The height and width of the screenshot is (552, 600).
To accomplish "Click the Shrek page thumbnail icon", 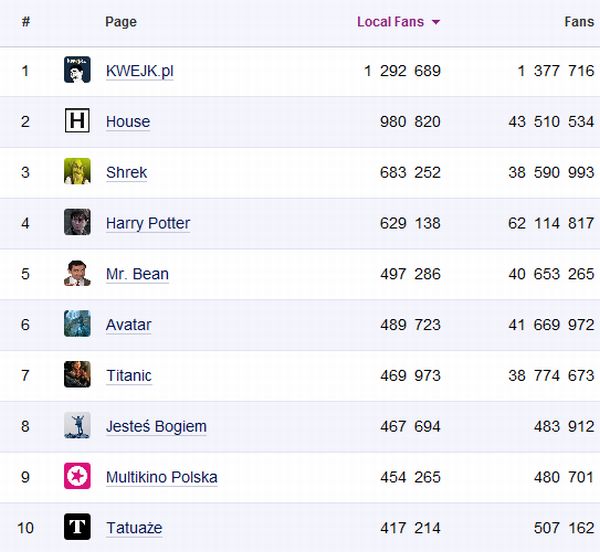I will tap(77, 172).
